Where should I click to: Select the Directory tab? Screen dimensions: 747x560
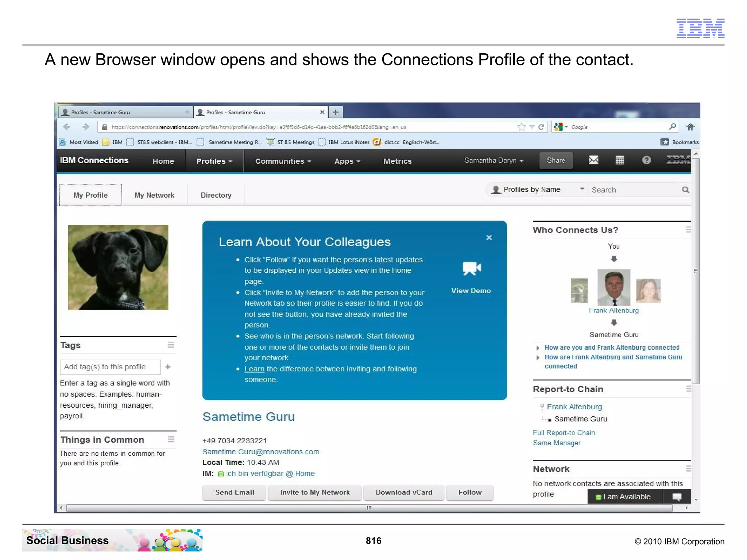(216, 195)
